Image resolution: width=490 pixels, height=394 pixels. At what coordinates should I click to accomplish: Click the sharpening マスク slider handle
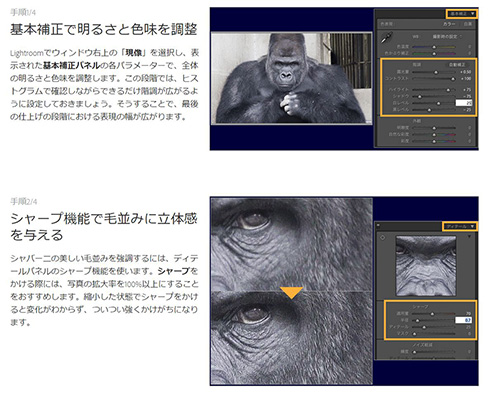coord(414,333)
